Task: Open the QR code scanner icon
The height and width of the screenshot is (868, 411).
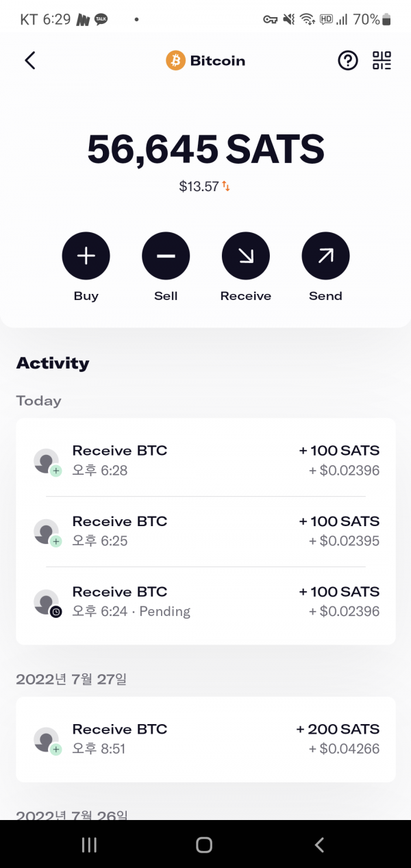Action: [x=382, y=61]
